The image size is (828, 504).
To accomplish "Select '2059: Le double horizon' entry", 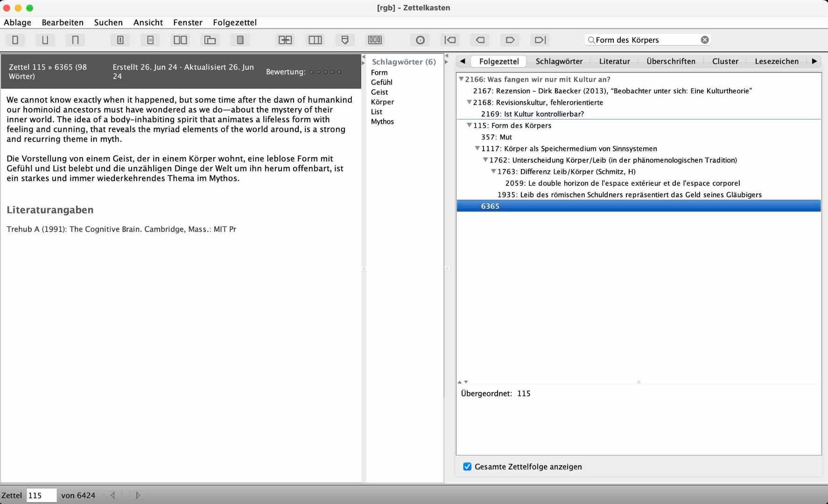I will (x=623, y=183).
